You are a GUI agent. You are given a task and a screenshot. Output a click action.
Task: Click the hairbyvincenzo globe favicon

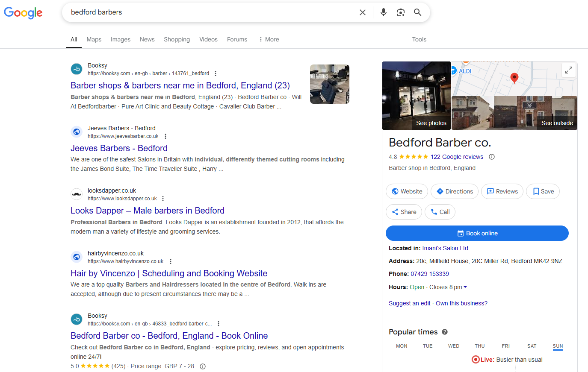pyautogui.click(x=77, y=257)
